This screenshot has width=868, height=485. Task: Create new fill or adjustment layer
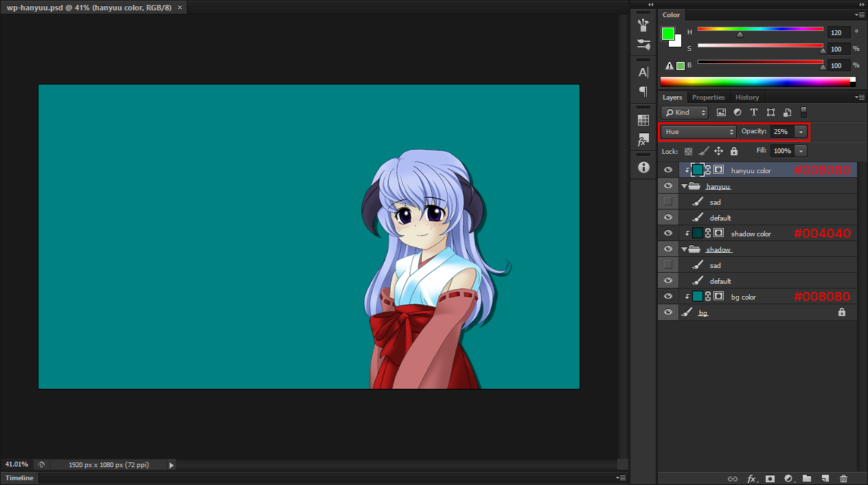coord(788,478)
